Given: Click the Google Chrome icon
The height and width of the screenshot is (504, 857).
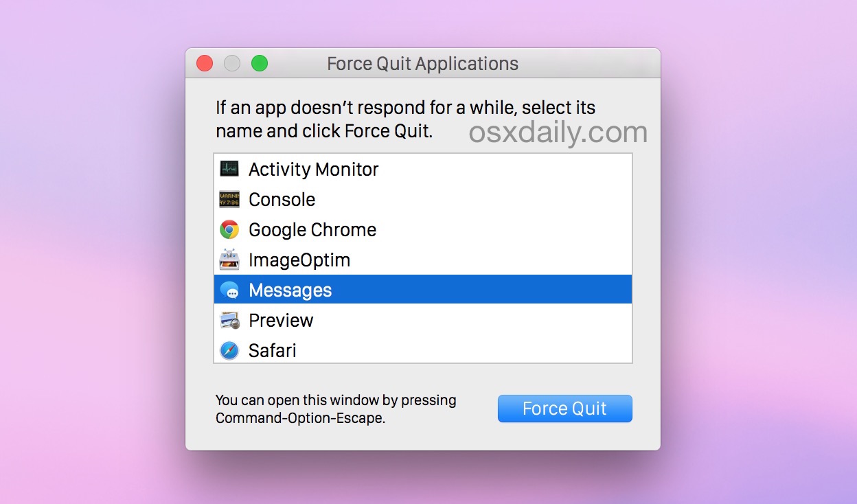Looking at the screenshot, I should point(229,229).
